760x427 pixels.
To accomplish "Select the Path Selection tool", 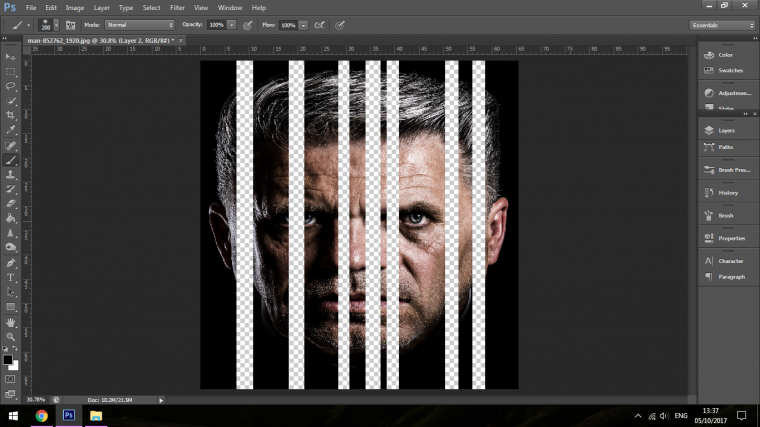I will [x=10, y=292].
